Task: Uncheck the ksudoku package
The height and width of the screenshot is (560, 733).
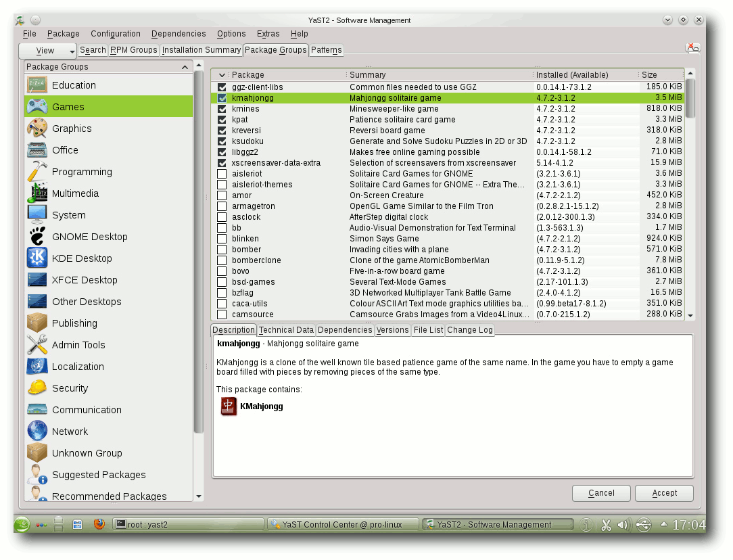Action: point(222,141)
